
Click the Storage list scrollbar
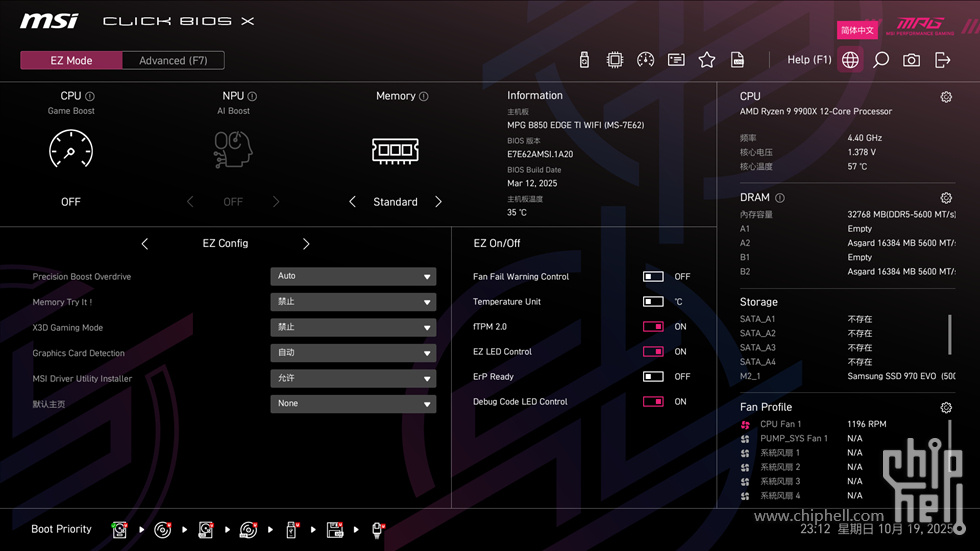(x=950, y=335)
